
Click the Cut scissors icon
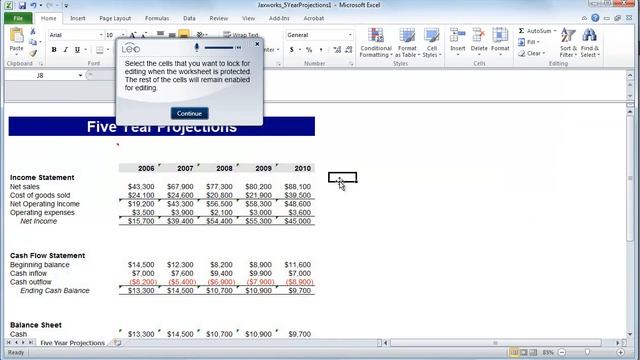(33, 31)
